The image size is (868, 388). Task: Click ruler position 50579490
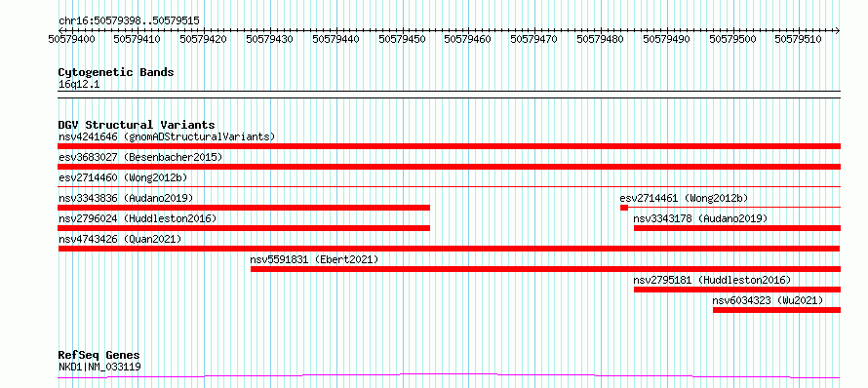(666, 39)
